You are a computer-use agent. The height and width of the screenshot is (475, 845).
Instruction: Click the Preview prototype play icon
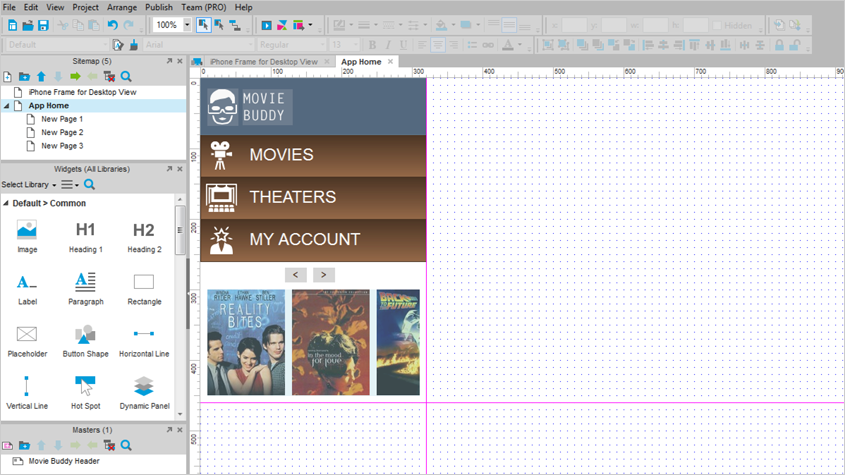(266, 25)
